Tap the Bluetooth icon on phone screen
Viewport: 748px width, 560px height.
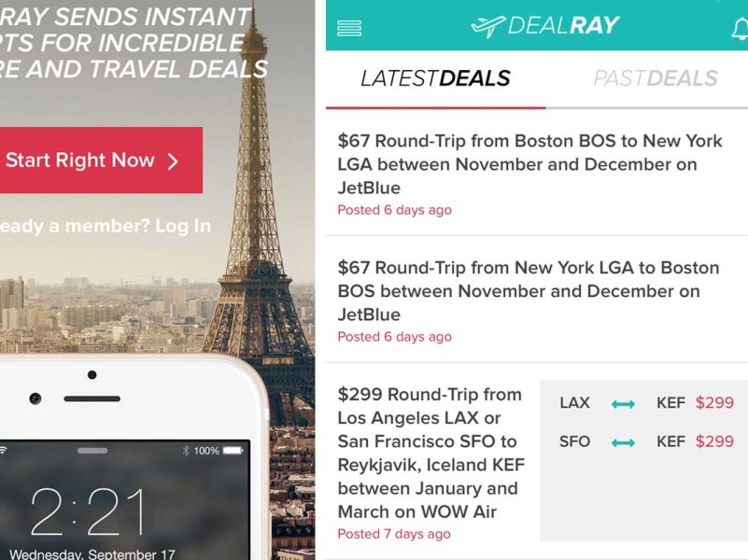[186, 451]
